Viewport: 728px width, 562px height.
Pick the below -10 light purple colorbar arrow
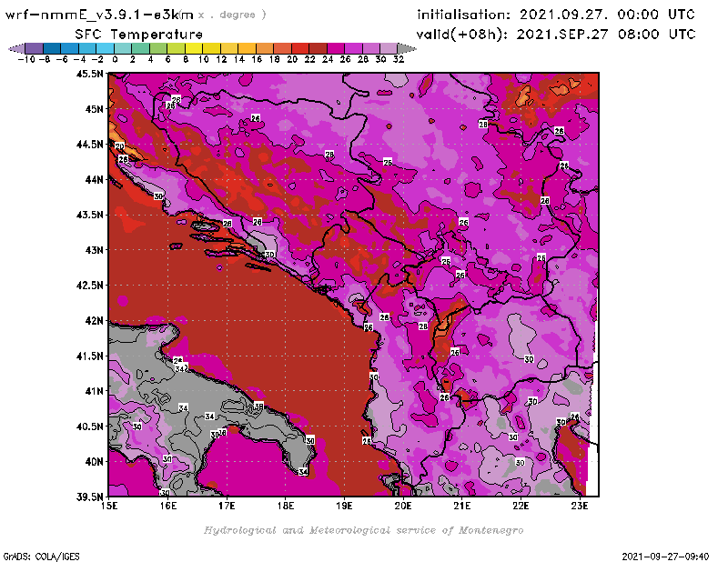pos(16,48)
